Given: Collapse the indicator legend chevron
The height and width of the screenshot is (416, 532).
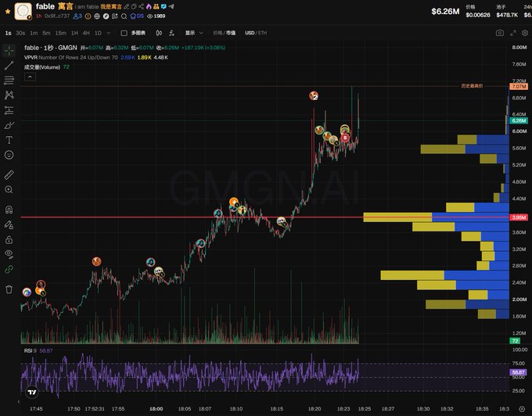Looking at the screenshot, I should pyautogui.click(x=30, y=77).
